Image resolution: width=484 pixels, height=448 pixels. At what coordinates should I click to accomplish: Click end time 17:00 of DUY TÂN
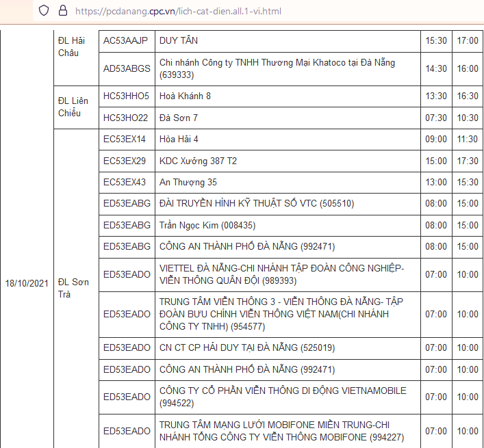[468, 41]
